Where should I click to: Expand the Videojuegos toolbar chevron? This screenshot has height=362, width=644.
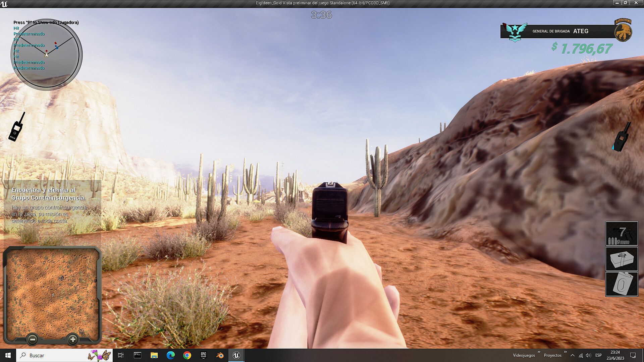click(x=539, y=352)
